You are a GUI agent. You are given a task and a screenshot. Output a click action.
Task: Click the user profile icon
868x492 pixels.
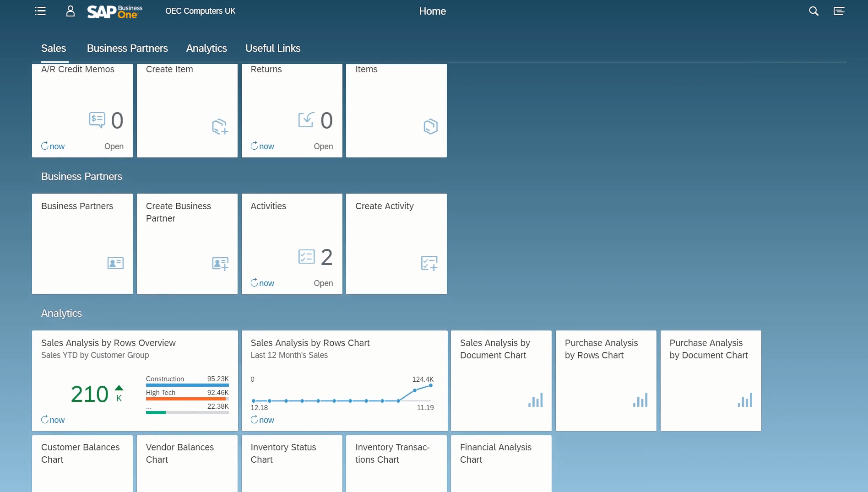click(70, 11)
